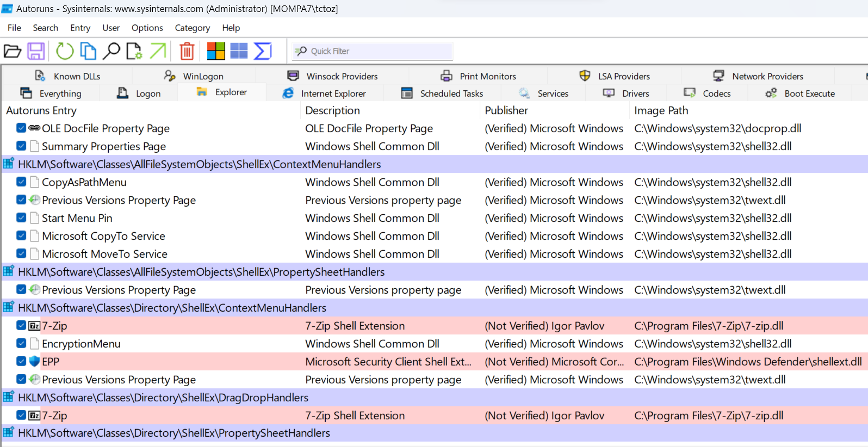Click the registry icon beside AllFileSystemObjects ContextMenuHandlers
The image size is (868, 447).
(x=9, y=164)
